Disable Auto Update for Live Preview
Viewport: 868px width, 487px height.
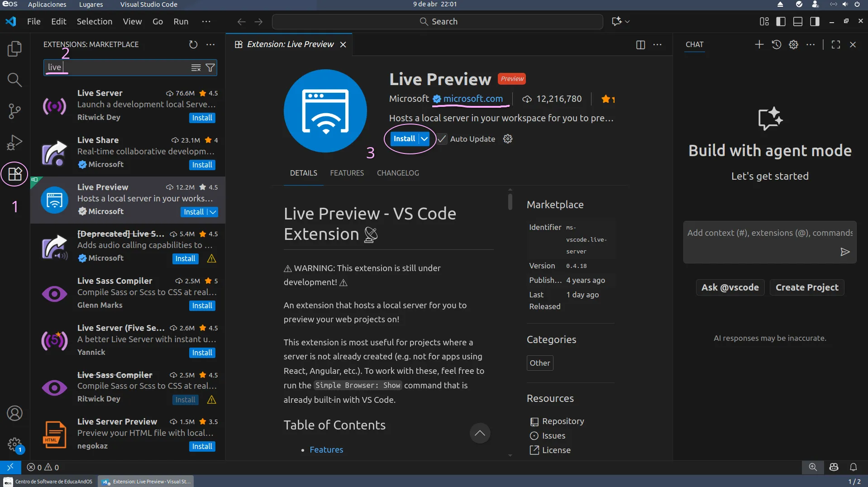point(442,139)
